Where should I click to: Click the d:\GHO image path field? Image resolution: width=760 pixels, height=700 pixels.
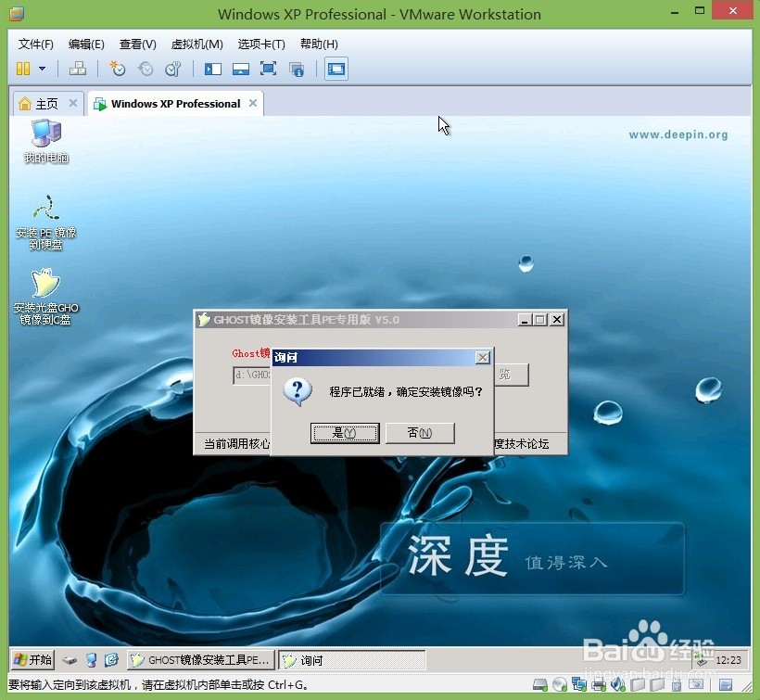(252, 375)
